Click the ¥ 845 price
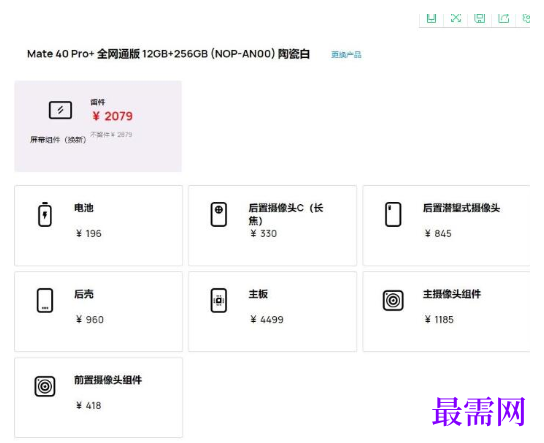The height and width of the screenshot is (443, 544). pos(438,233)
